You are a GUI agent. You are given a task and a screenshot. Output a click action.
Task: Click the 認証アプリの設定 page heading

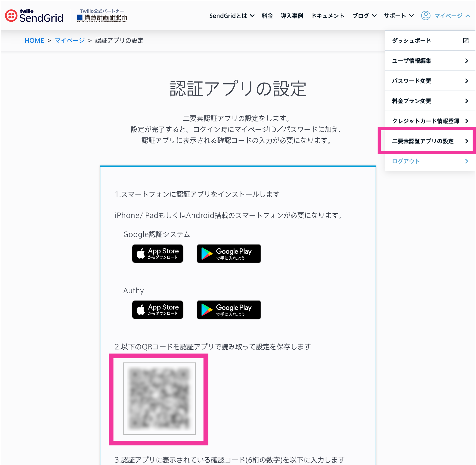[x=238, y=88]
